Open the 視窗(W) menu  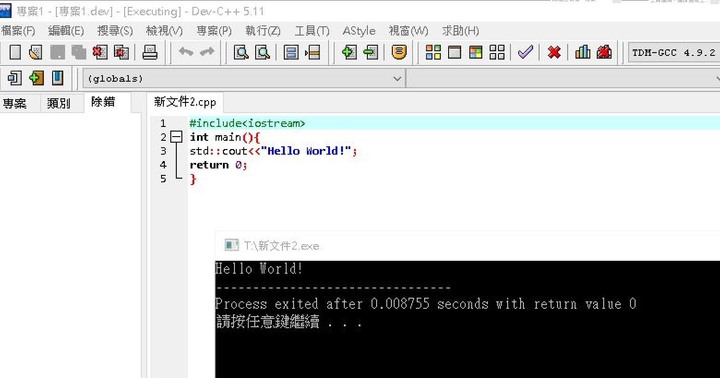click(408, 31)
